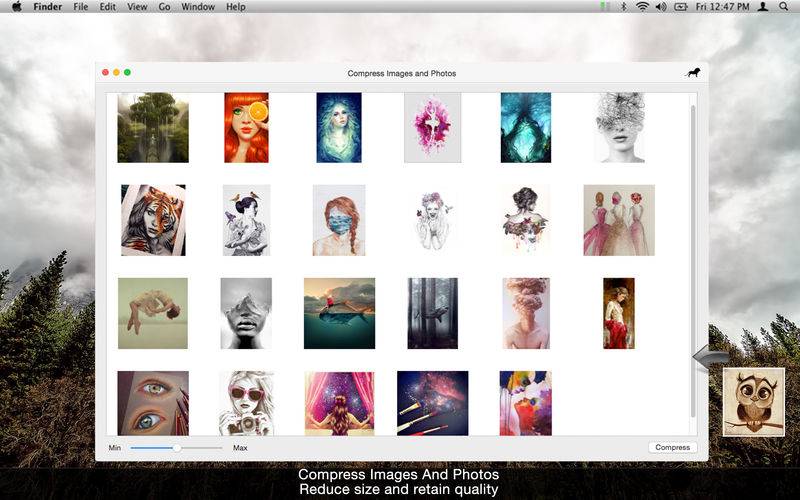Open the Help menu

coord(236,7)
